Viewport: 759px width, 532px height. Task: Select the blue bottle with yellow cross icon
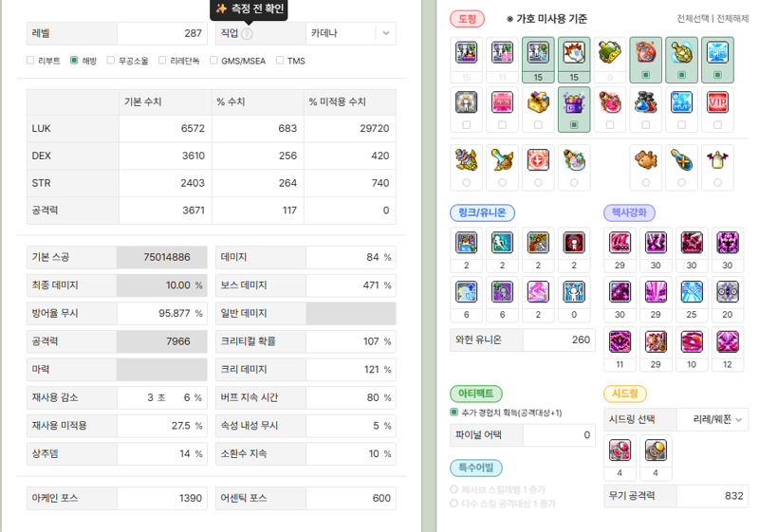point(681,159)
